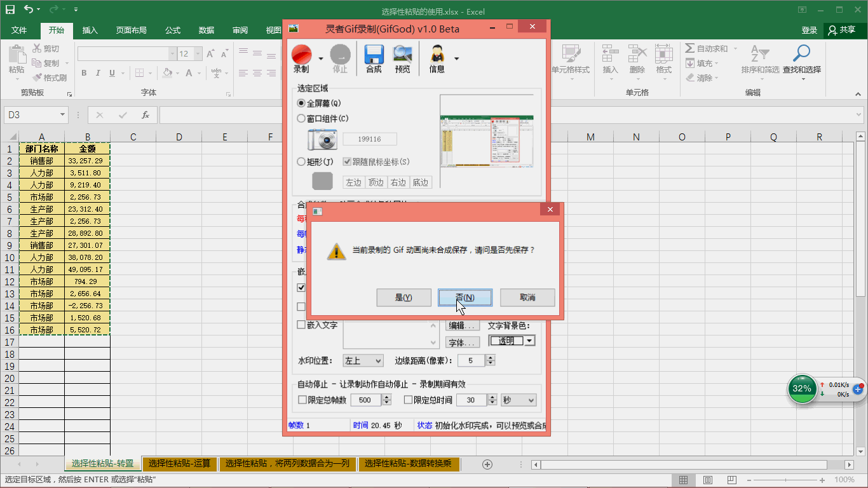Viewport: 868px width, 488px height.
Task: Click the fill color bucket swatch in ribbon
Action: pyautogui.click(x=166, y=73)
